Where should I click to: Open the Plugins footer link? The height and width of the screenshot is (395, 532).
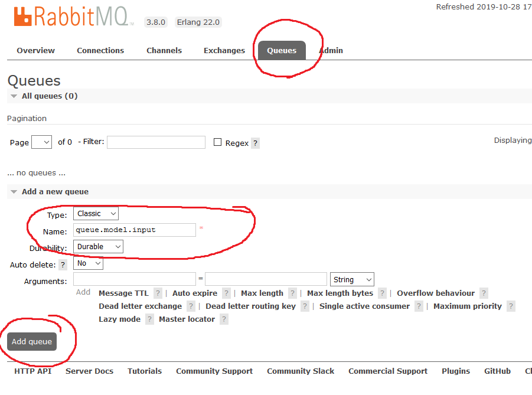click(x=456, y=371)
